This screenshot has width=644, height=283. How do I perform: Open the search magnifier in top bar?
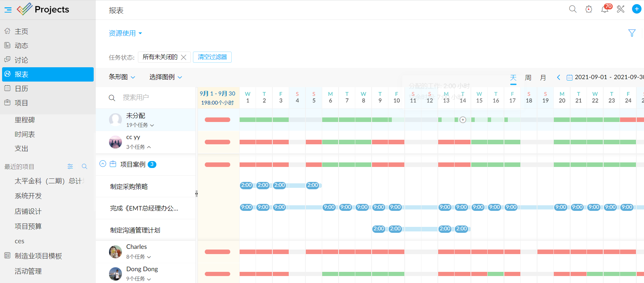(x=573, y=9)
